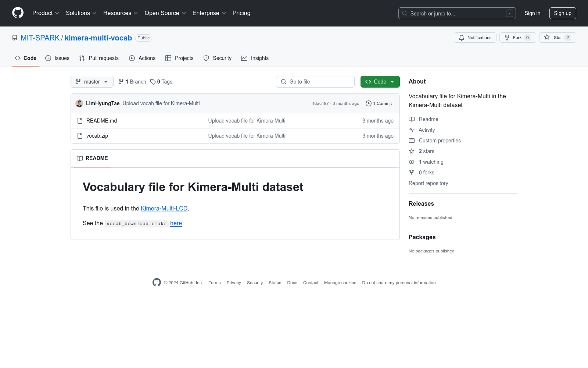Switch to the Issues tab
The width and height of the screenshot is (588, 368).
[x=57, y=58]
